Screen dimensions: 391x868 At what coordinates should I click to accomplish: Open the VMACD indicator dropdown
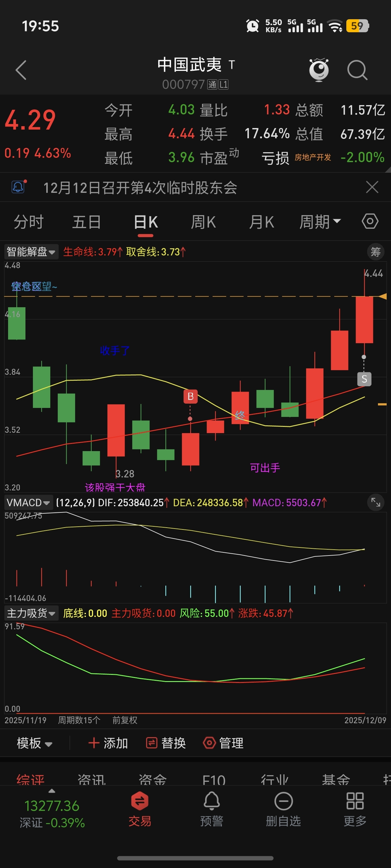coord(28,503)
